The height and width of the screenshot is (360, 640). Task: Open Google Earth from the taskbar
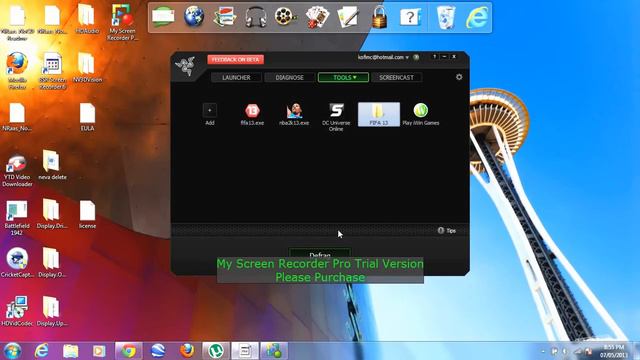[x=158, y=351]
